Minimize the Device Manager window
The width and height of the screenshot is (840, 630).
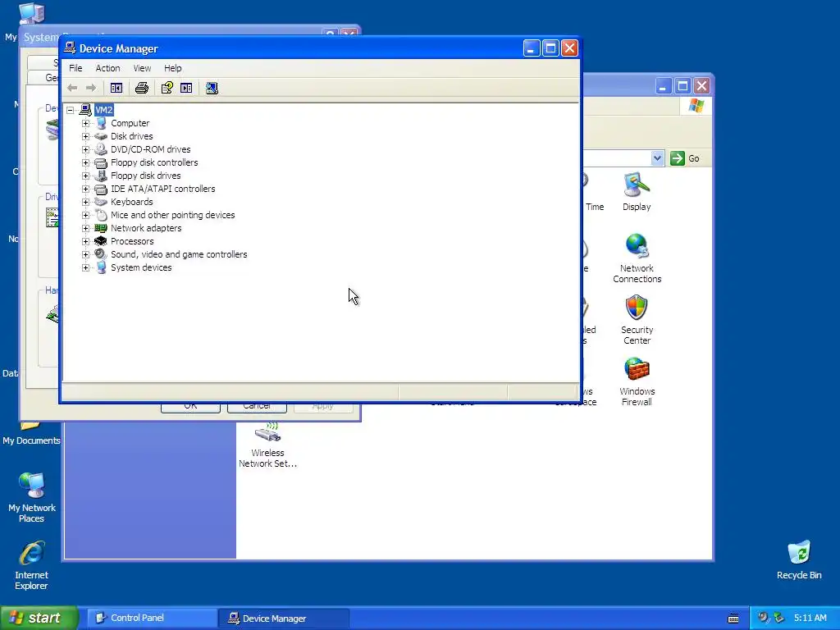[x=531, y=48]
